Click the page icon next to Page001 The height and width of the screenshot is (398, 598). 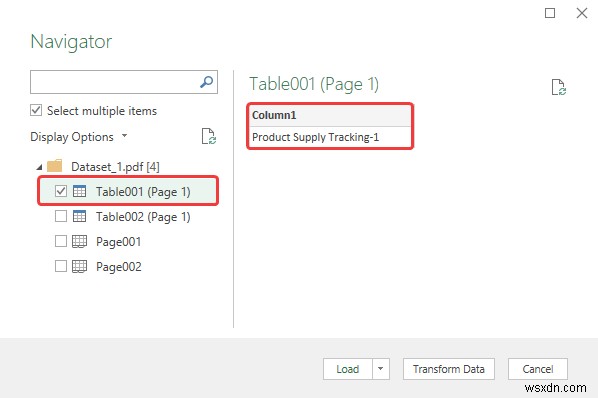tap(79, 241)
